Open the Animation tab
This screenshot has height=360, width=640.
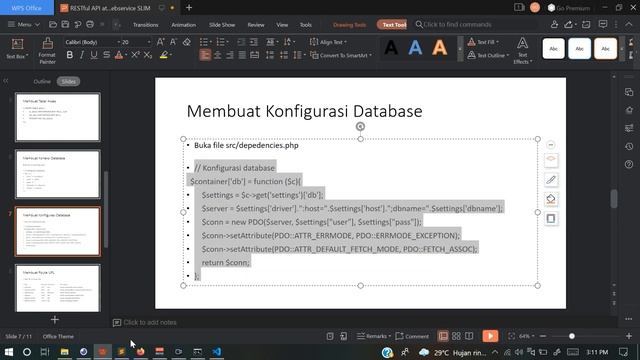point(184,25)
